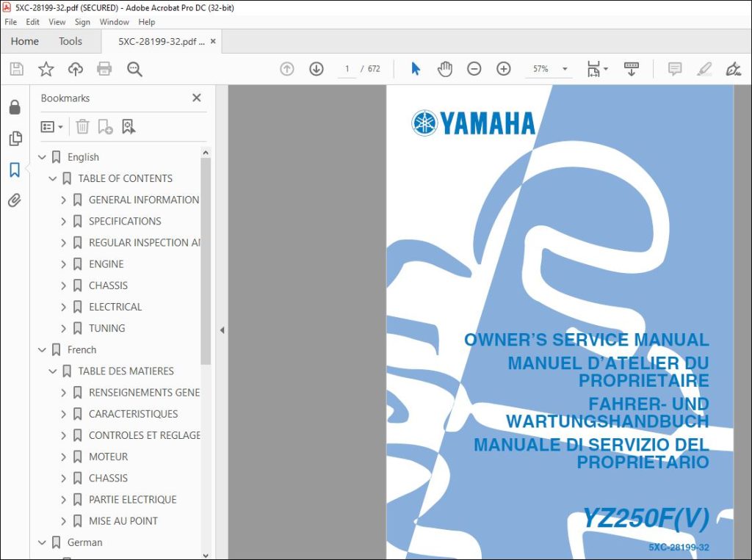Show the Page Thumbnails panel
Screen dimensions: 752x560
click(x=15, y=139)
